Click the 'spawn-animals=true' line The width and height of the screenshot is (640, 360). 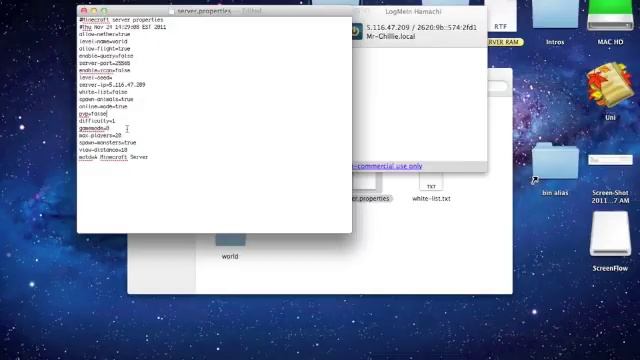[106, 99]
